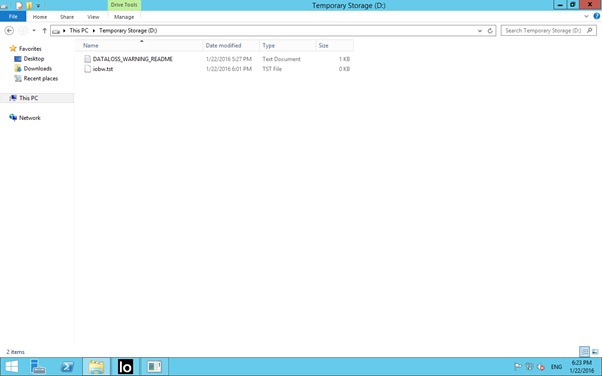The image size is (602, 376).
Task: Go up one level with Up arrow
Action: coord(44,31)
